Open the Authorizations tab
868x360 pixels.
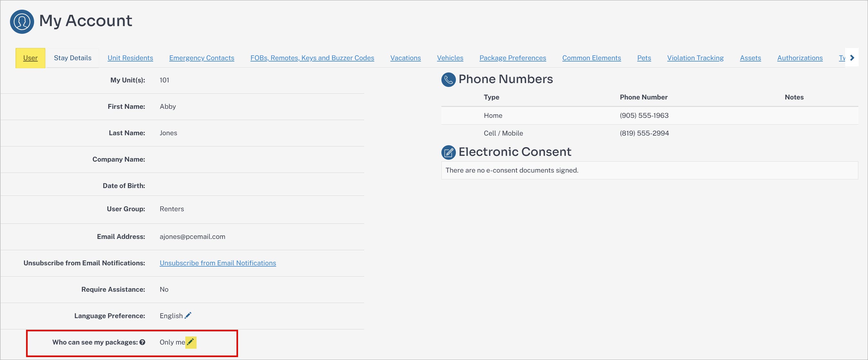click(799, 58)
